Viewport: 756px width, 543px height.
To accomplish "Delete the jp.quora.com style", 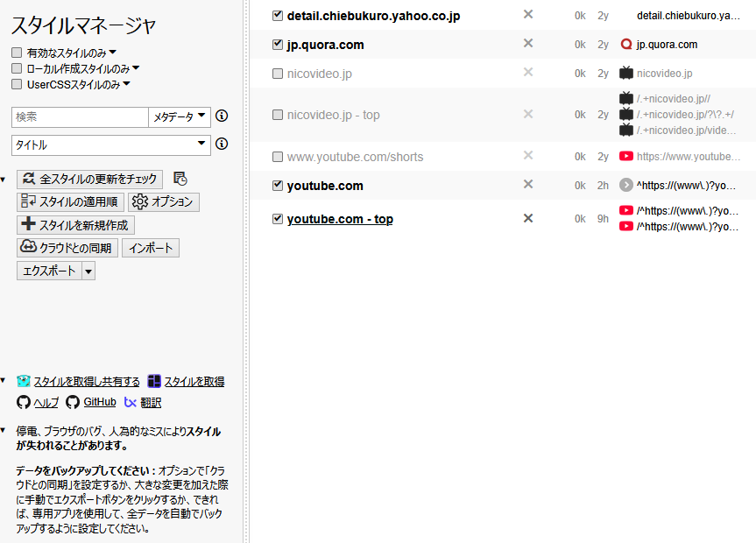I will (x=528, y=44).
